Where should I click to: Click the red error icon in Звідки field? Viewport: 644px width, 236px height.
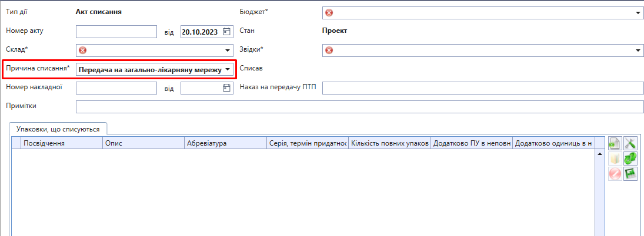[x=329, y=50]
